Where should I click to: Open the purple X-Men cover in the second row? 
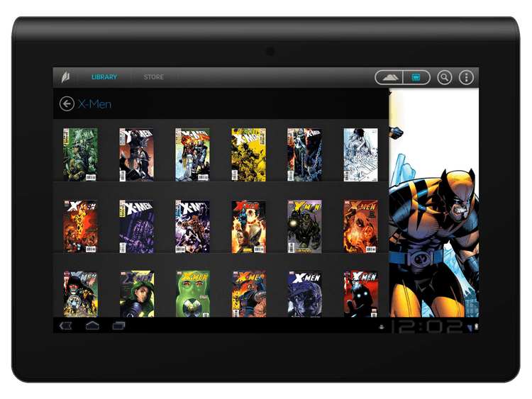tap(136, 226)
